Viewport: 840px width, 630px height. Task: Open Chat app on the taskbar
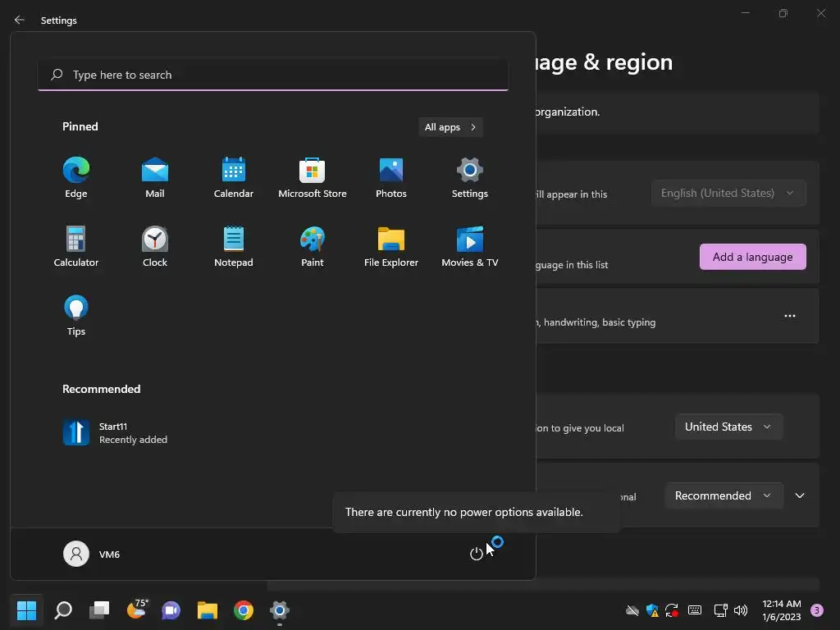[x=171, y=609]
